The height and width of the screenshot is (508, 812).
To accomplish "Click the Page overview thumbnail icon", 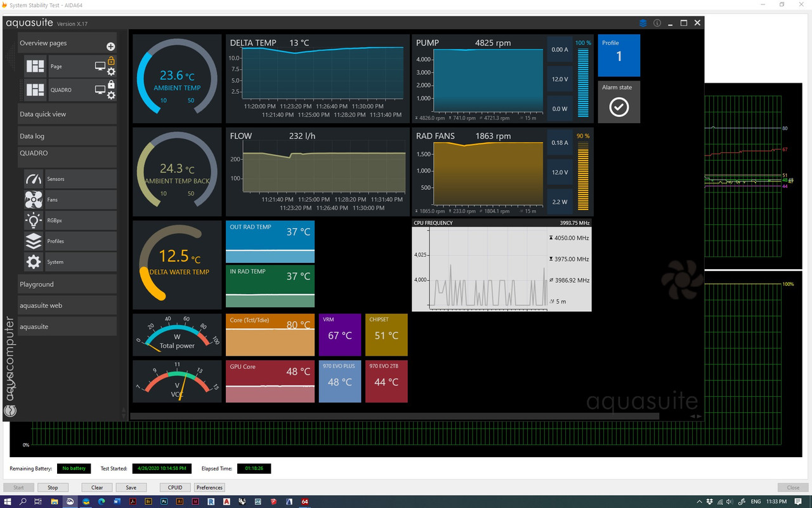I will (36, 66).
